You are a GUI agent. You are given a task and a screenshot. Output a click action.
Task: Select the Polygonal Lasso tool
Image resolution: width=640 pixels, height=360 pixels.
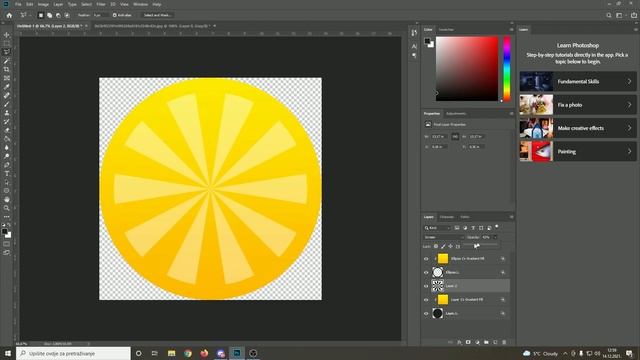(x=7, y=52)
